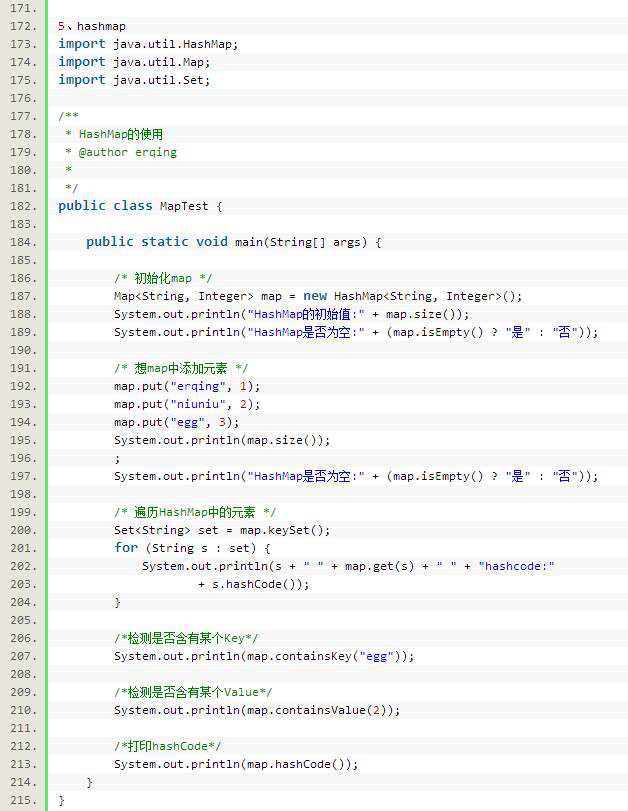Viewport: 628px width, 811px height.
Task: Click "import java.util.Map;" line
Action: pyautogui.click(x=134, y=63)
